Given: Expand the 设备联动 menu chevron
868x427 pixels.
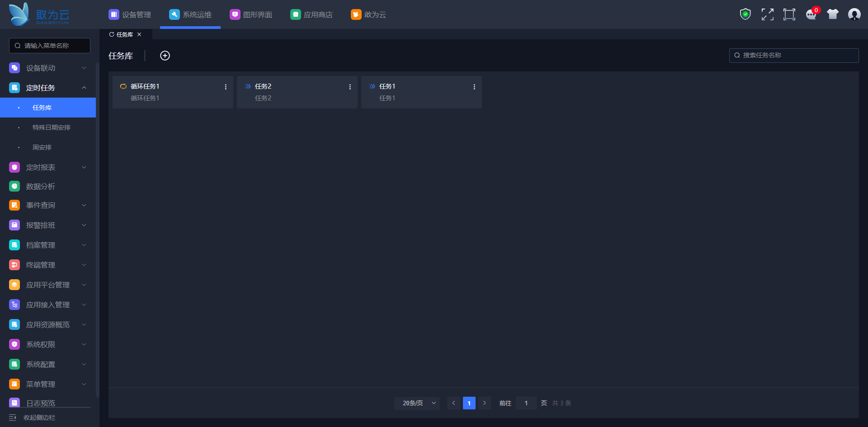Looking at the screenshot, I should (84, 68).
